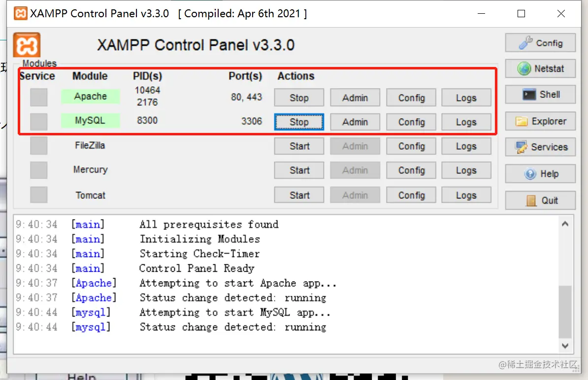Click the Tomcat module name
Image resolution: width=588 pixels, height=380 pixels.
pos(91,195)
